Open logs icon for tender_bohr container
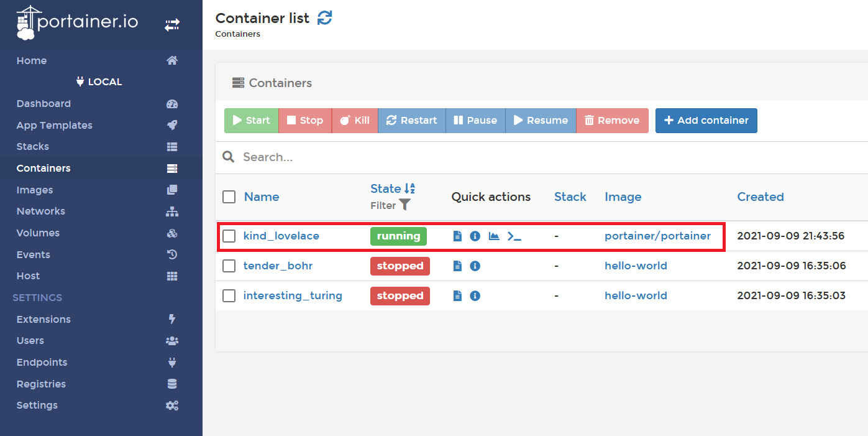 pyautogui.click(x=458, y=266)
